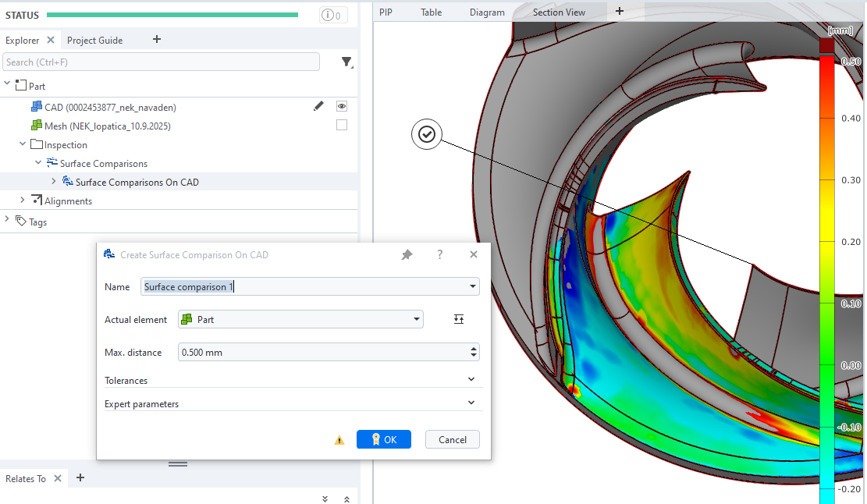Image resolution: width=867 pixels, height=504 pixels.
Task: Click the actual element selection icon
Action: pos(459,319)
